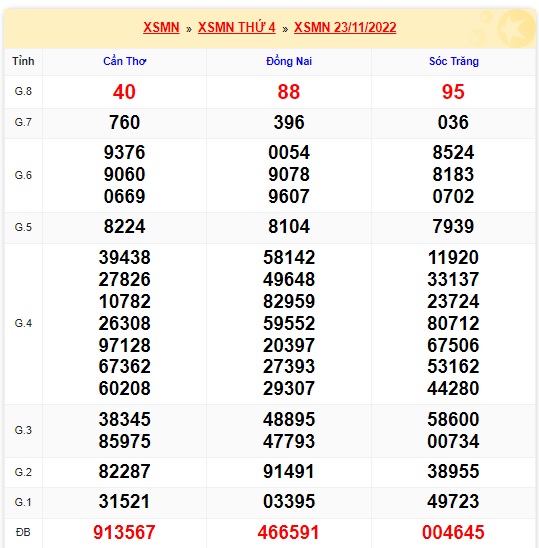Click the Đồng Nai province header
The image size is (539, 548).
[x=289, y=61]
